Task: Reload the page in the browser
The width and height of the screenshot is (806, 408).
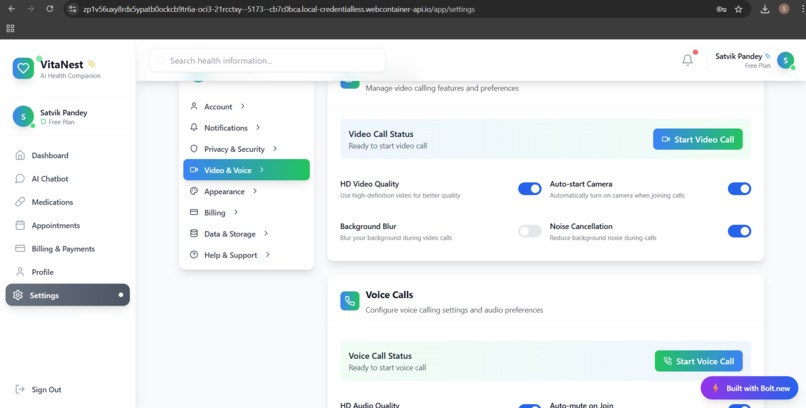Action: pyautogui.click(x=50, y=9)
